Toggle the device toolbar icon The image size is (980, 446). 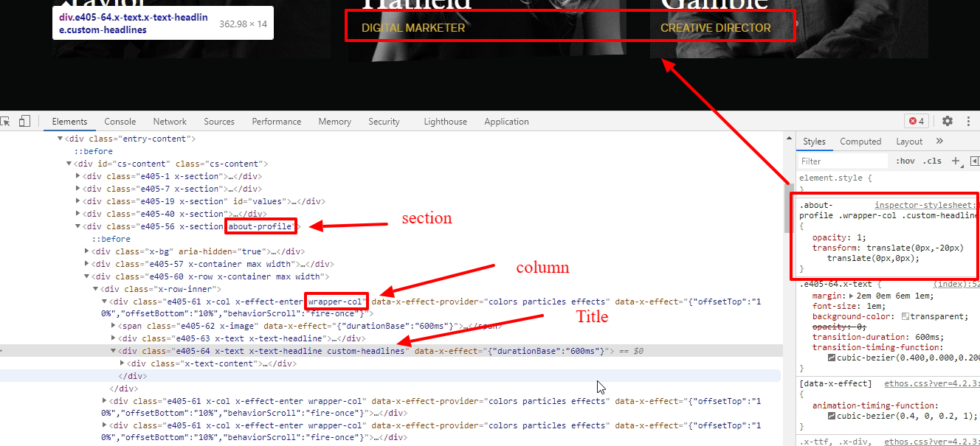click(x=24, y=122)
